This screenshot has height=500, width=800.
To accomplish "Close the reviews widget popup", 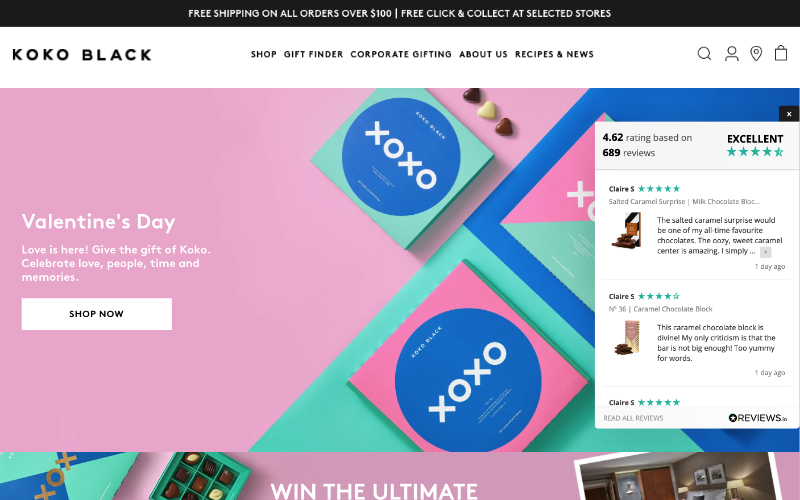I will 789,114.
